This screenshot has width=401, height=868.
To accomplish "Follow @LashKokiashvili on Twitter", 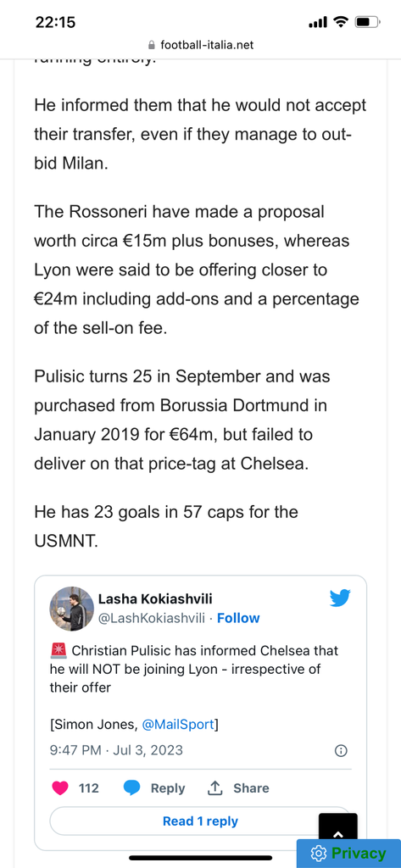I will [x=238, y=618].
